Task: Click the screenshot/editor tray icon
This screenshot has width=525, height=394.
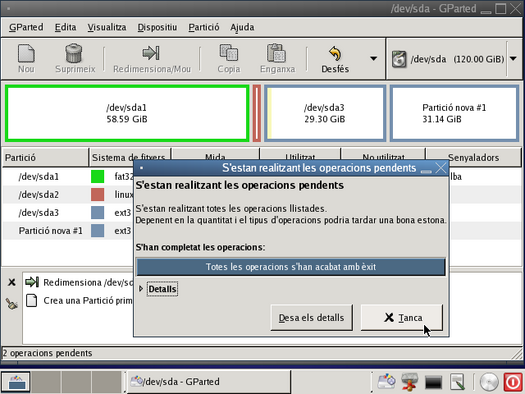Action: coord(457,382)
